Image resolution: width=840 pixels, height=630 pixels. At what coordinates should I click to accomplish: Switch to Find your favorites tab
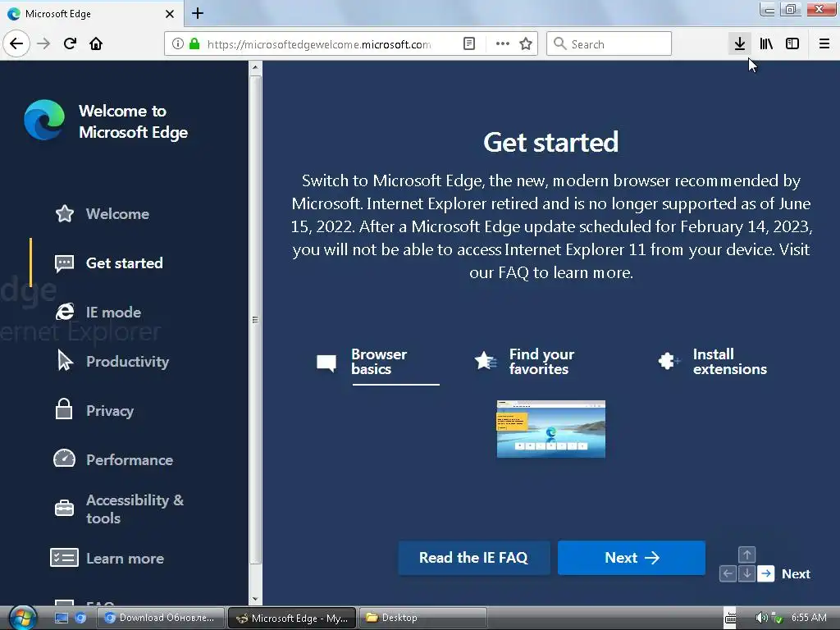pyautogui.click(x=524, y=362)
